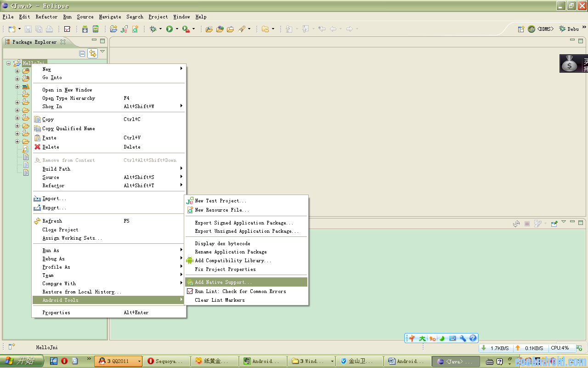Click the lint check toolbar icon
Viewport: 588px width, 368px height.
tap(67, 29)
